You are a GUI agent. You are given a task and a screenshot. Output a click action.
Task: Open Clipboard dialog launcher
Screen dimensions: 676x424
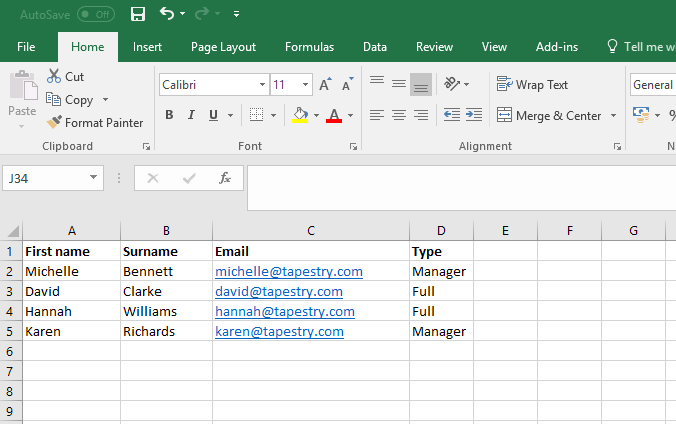pos(146,147)
